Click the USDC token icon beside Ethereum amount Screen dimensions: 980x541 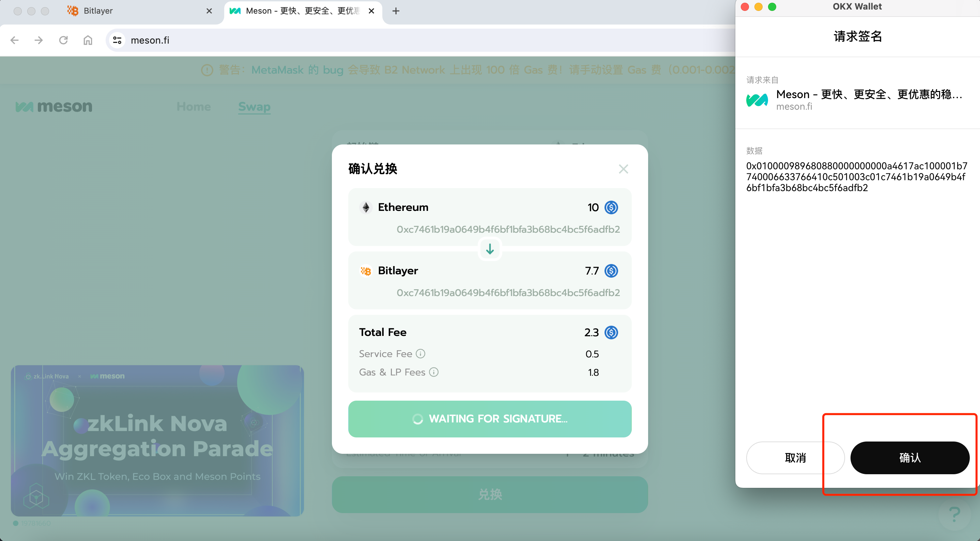click(611, 207)
